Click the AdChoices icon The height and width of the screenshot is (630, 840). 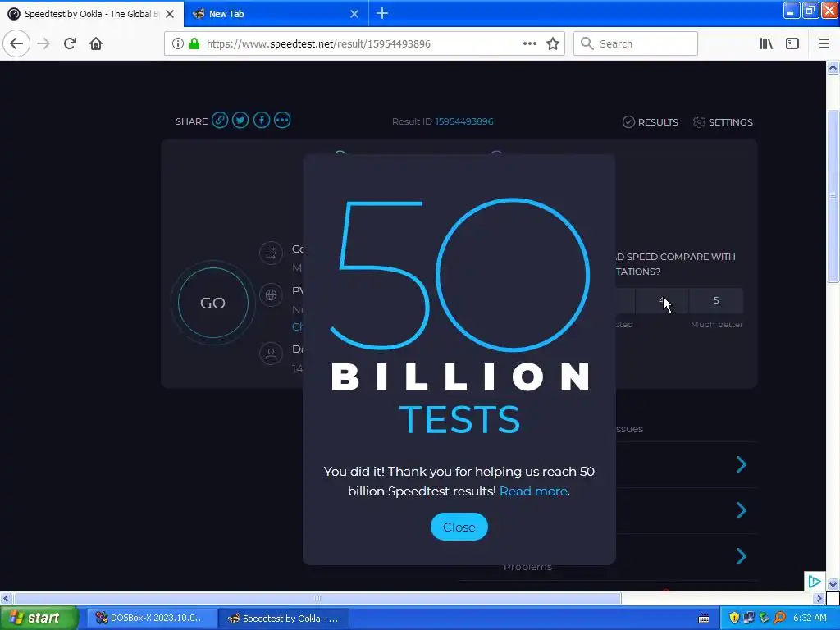point(815,582)
